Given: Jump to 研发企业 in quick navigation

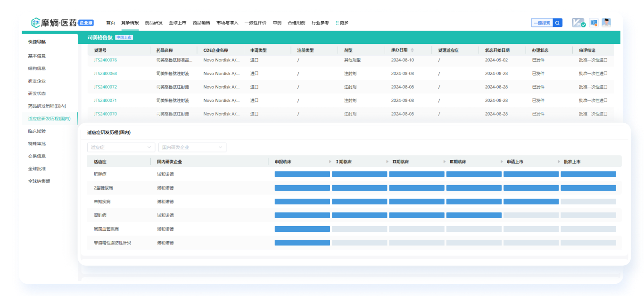Looking at the screenshot, I should pos(37,81).
